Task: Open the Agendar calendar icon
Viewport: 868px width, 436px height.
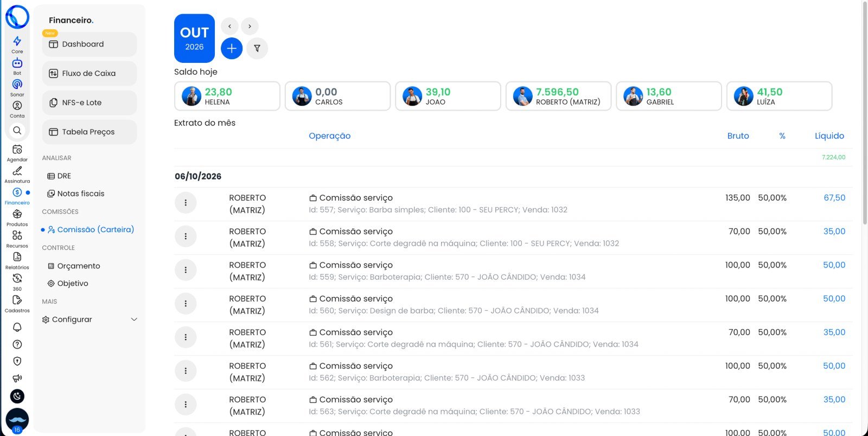Action: tap(17, 149)
